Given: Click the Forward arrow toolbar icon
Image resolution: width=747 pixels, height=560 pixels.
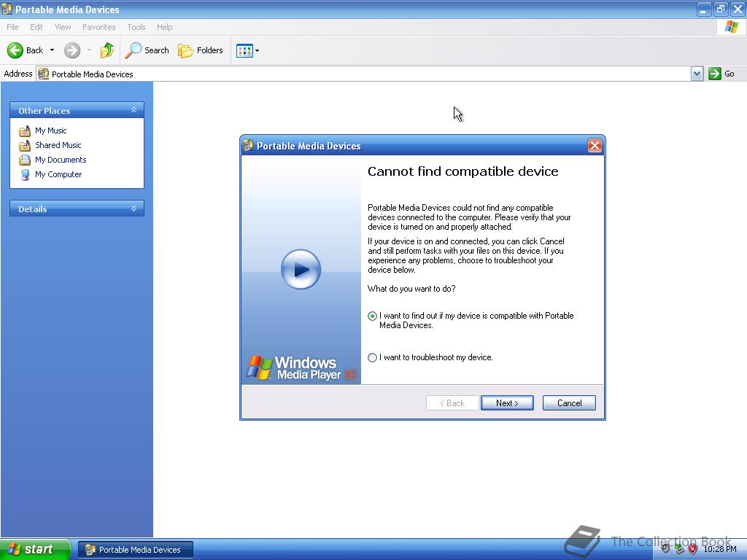Looking at the screenshot, I should click(x=72, y=50).
